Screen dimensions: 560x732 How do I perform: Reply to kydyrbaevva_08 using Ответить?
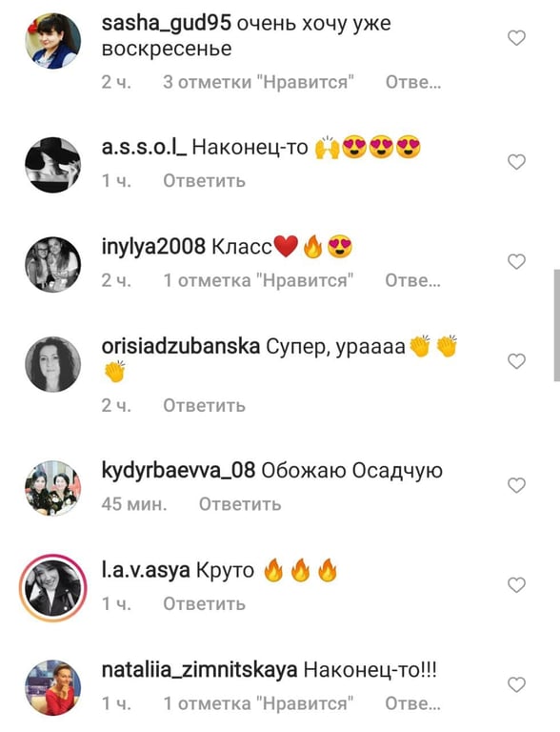point(240,504)
